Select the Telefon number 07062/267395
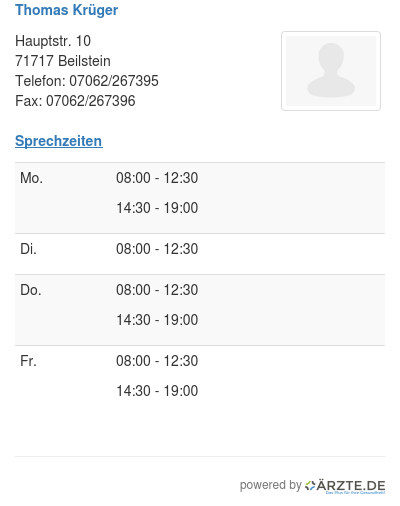 tap(114, 81)
